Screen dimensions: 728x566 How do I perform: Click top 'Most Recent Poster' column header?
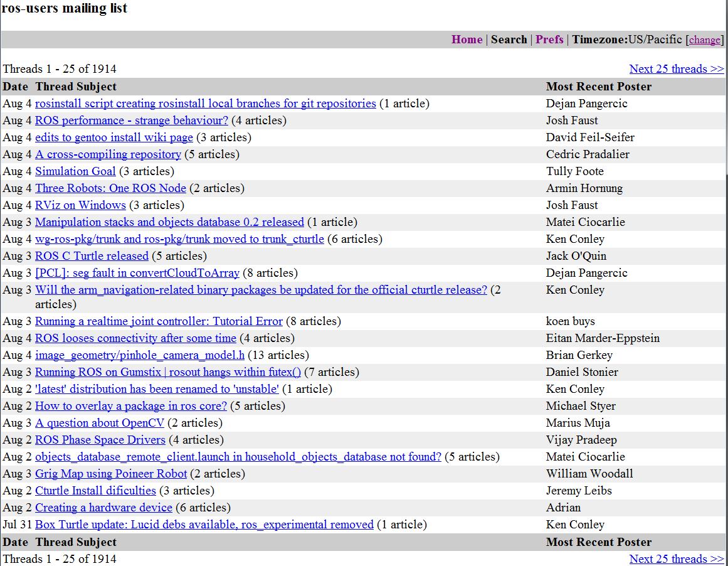[x=598, y=87]
